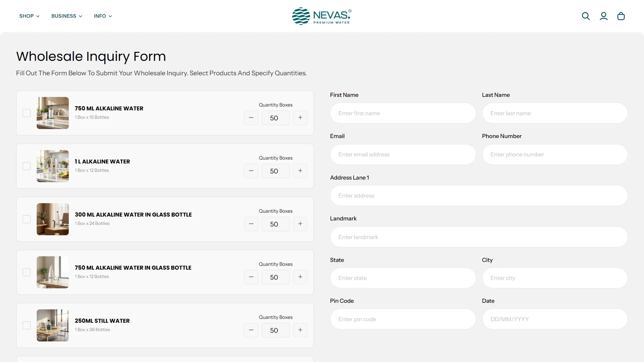Select 750 ML Alkaline Water in Glass Bottle checkbox
This screenshot has width=644, height=362.
coord(26,272)
